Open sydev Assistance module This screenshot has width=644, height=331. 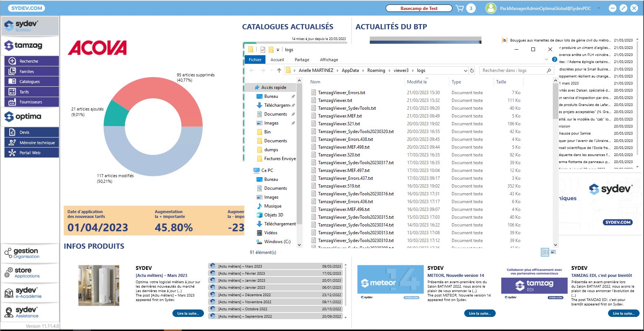(30, 312)
